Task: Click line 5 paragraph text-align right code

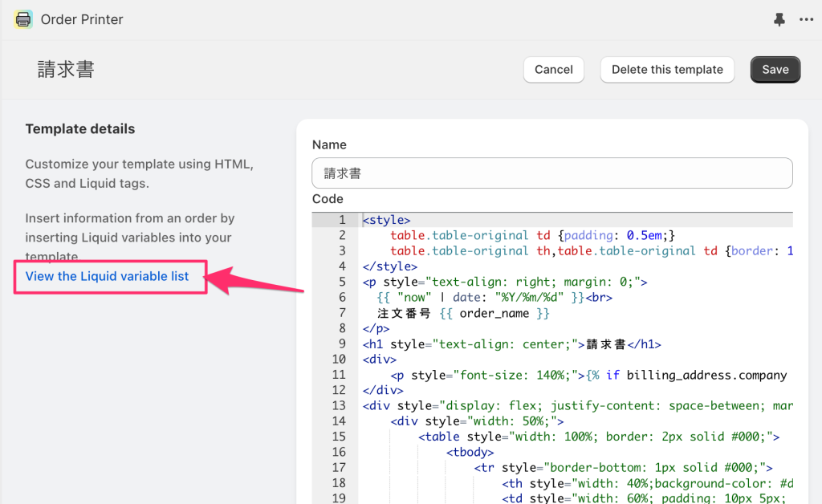Action: [x=505, y=282]
